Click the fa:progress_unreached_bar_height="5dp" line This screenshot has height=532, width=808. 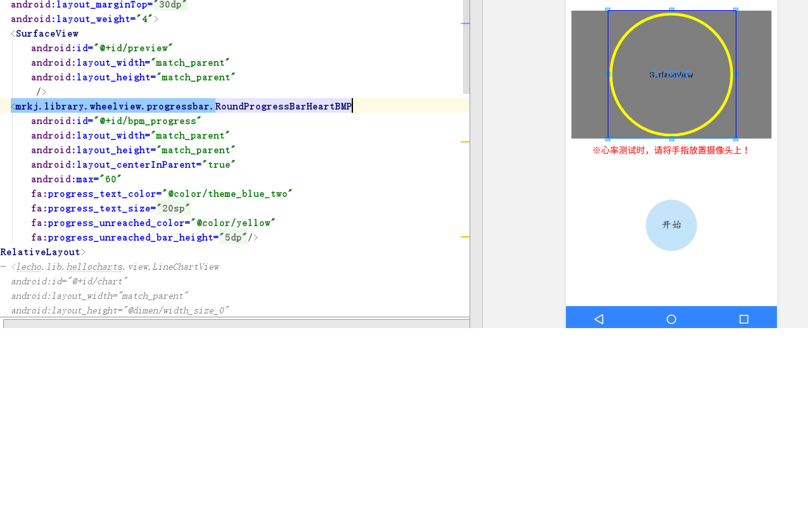pyautogui.click(x=144, y=237)
